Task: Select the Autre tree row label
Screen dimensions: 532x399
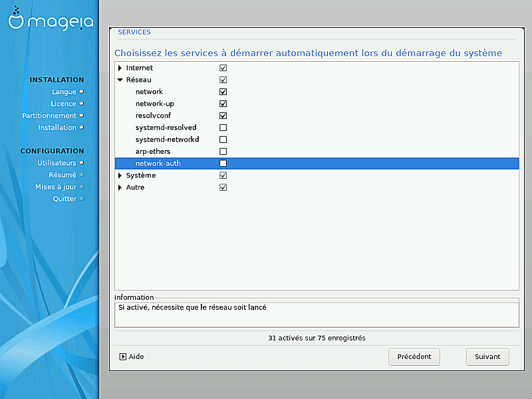Action: click(135, 188)
